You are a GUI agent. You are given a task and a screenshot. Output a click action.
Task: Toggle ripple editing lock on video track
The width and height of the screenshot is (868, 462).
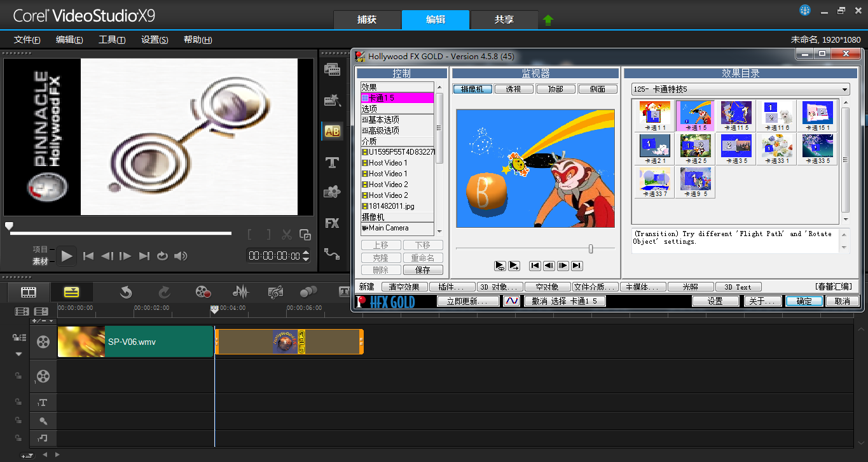[19, 337]
